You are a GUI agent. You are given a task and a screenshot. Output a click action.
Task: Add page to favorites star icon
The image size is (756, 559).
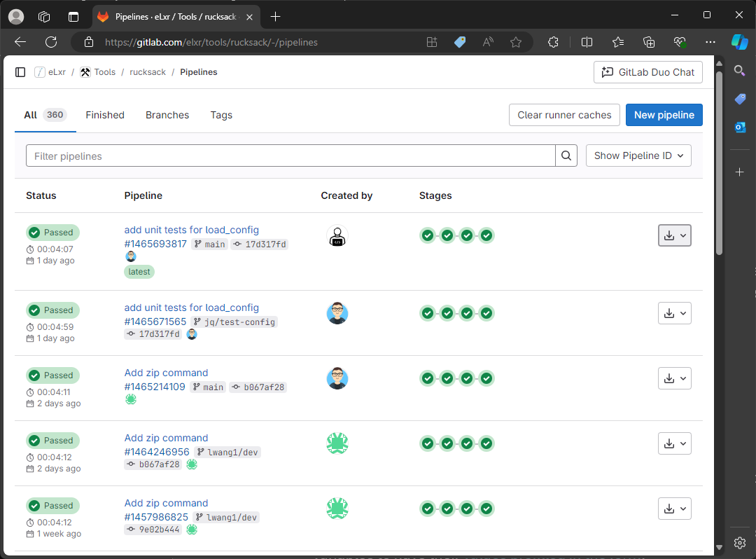[x=516, y=42]
